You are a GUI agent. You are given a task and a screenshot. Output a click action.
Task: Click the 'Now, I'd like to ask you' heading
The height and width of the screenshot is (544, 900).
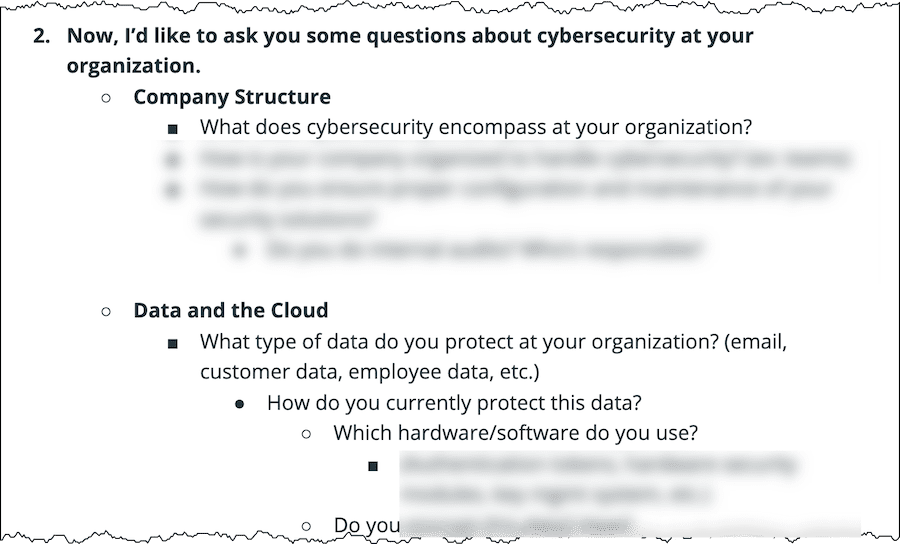[410, 50]
